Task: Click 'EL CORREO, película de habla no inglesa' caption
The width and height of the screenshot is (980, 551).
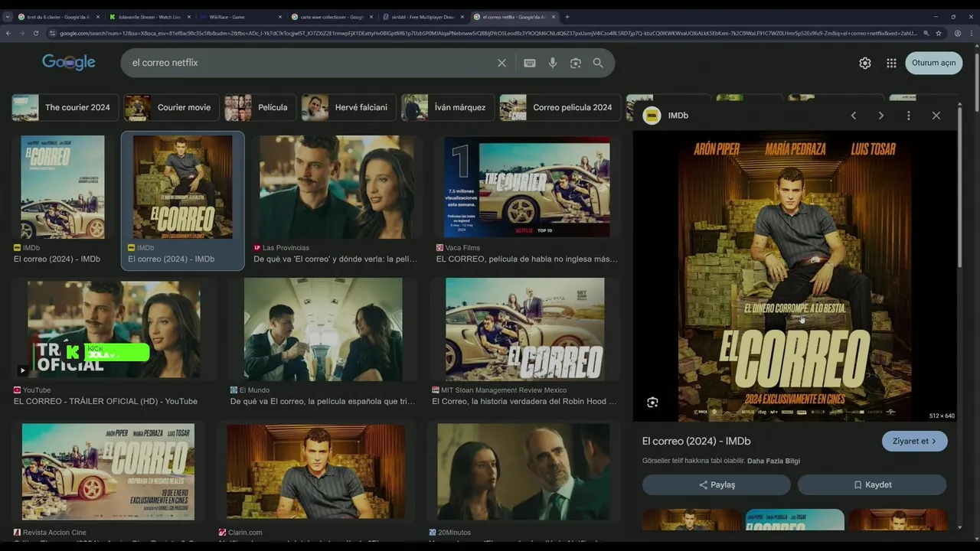Action: [527, 259]
